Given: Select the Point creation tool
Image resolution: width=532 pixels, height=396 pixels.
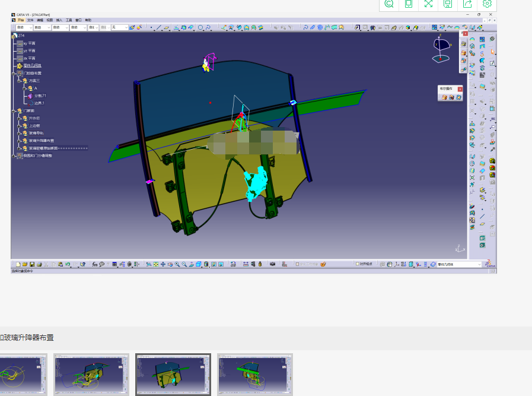Looking at the screenshot, I should pos(151,27).
